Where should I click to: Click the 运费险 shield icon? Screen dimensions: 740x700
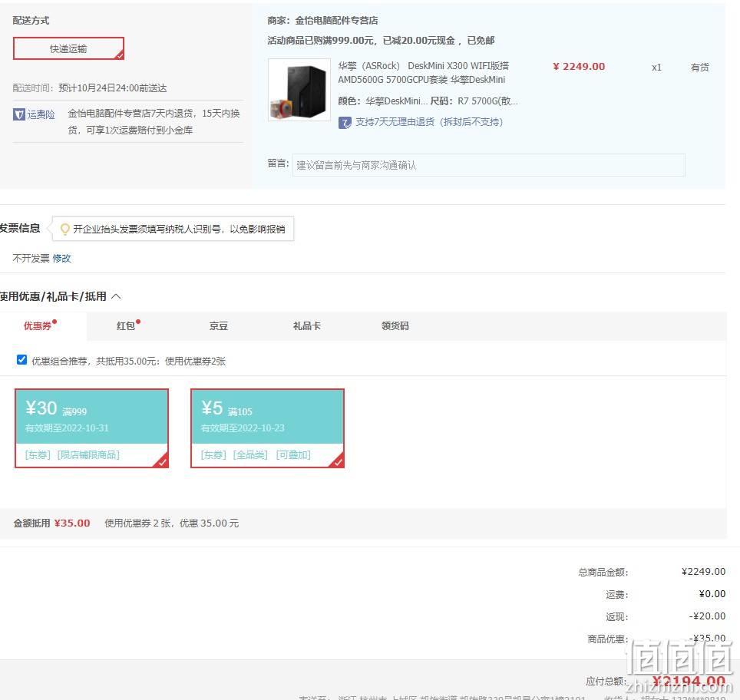(19, 114)
